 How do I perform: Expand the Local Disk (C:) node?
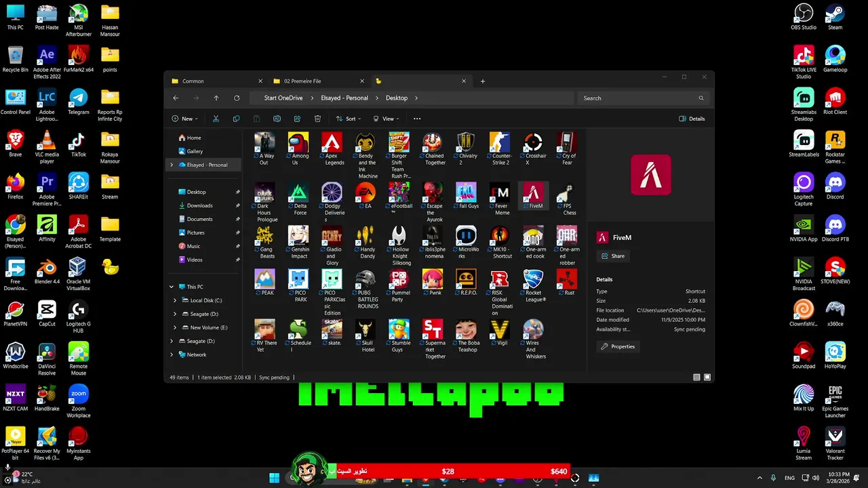tap(175, 300)
